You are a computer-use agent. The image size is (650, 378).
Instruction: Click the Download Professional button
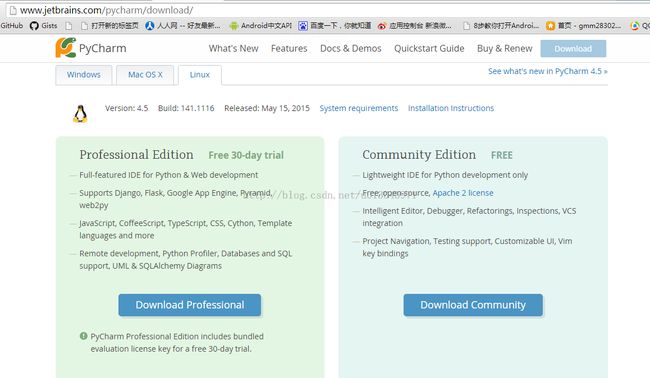coord(190,305)
